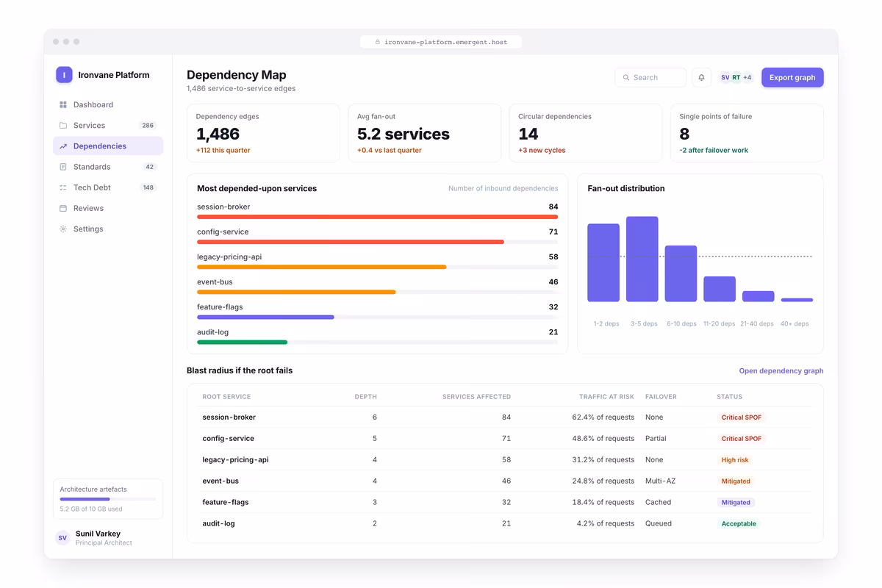Open the notifications bell

(x=701, y=77)
